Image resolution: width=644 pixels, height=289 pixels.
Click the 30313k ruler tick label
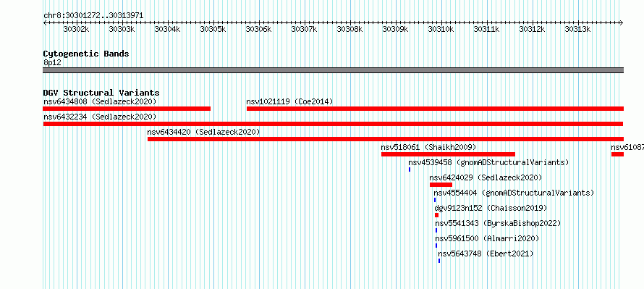click(x=577, y=29)
